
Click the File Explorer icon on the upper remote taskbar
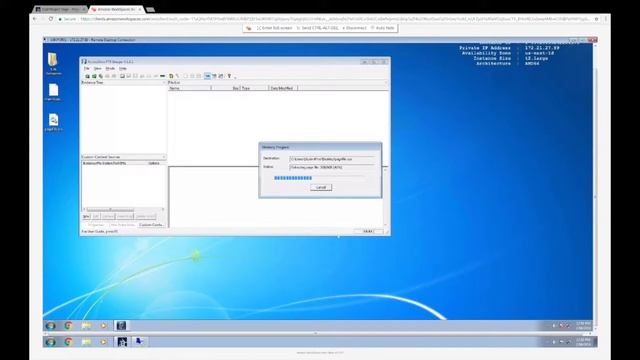pyautogui.click(x=86, y=326)
